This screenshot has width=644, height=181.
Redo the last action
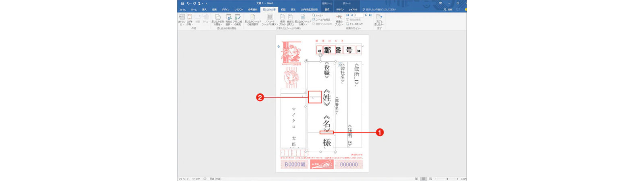click(194, 3)
